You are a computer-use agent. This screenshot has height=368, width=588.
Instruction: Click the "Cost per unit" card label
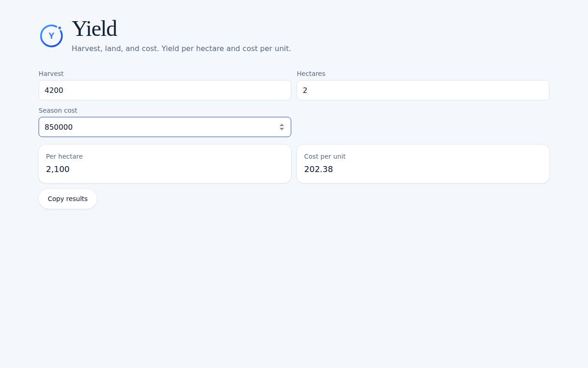(x=325, y=156)
